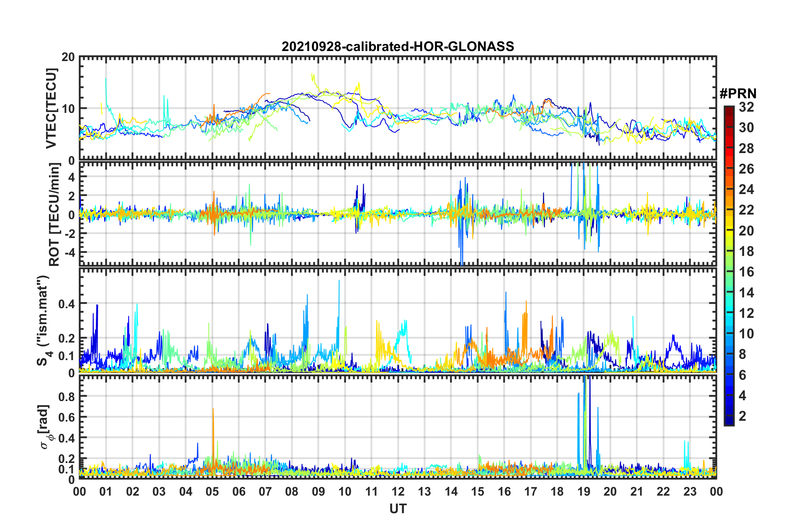796x532 pixels.
Task: Pick the dark blue bottom of the colorbar
Action: [x=729, y=422]
